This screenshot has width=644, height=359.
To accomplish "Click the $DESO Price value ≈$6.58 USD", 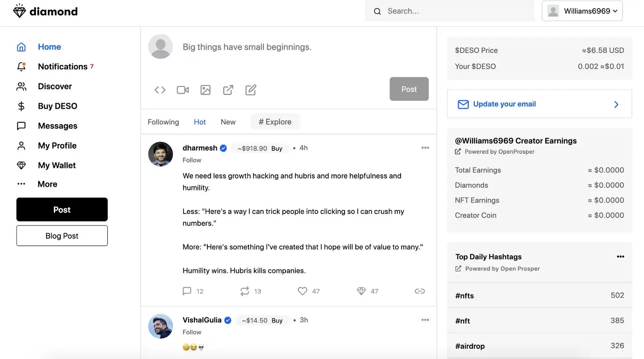I will (603, 51).
